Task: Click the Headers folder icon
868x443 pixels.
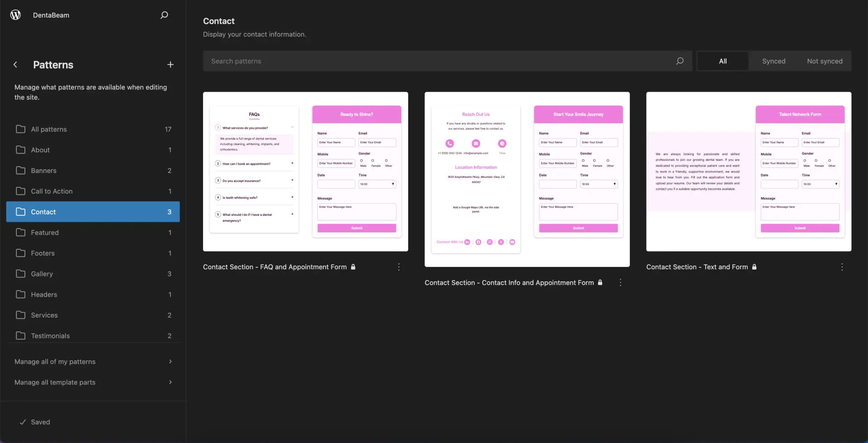Action: [21, 294]
